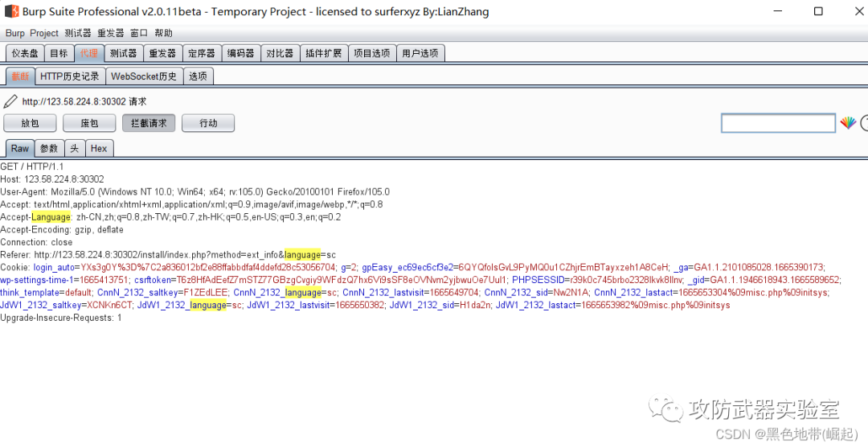Image resolution: width=868 pixels, height=448 pixels.
Task: Click the search input field beside the rainbow icon
Action: [x=778, y=123]
